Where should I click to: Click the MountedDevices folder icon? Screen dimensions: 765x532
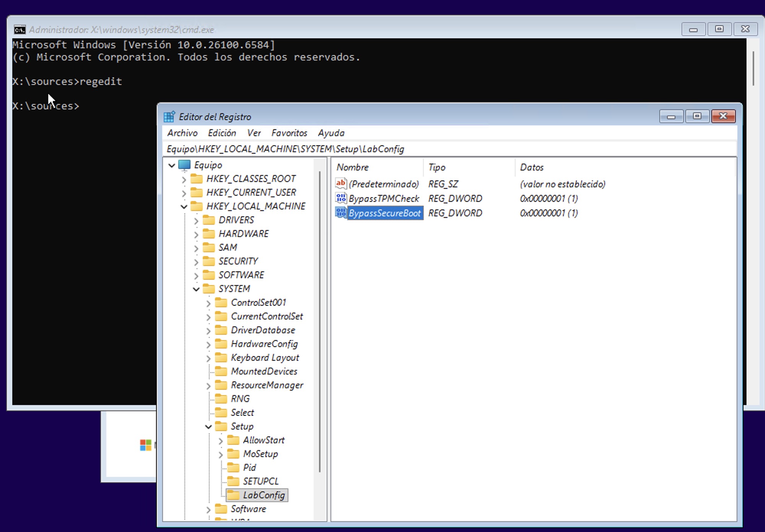pos(221,371)
